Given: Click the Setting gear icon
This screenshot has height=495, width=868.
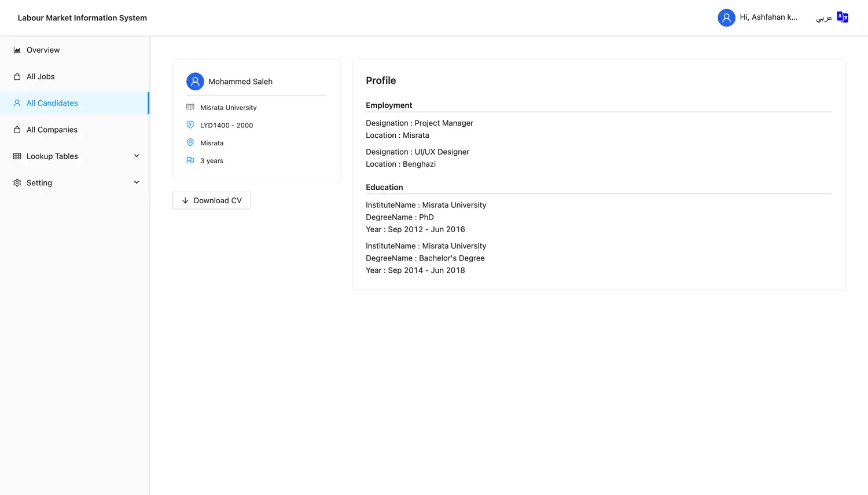Looking at the screenshot, I should 17,183.
